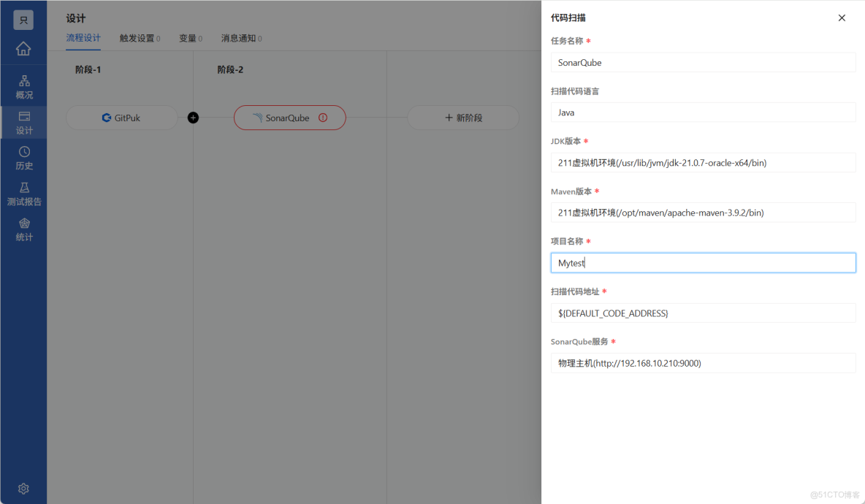Click the plus icon after the GitPuk node
The width and height of the screenshot is (865, 504).
[193, 117]
